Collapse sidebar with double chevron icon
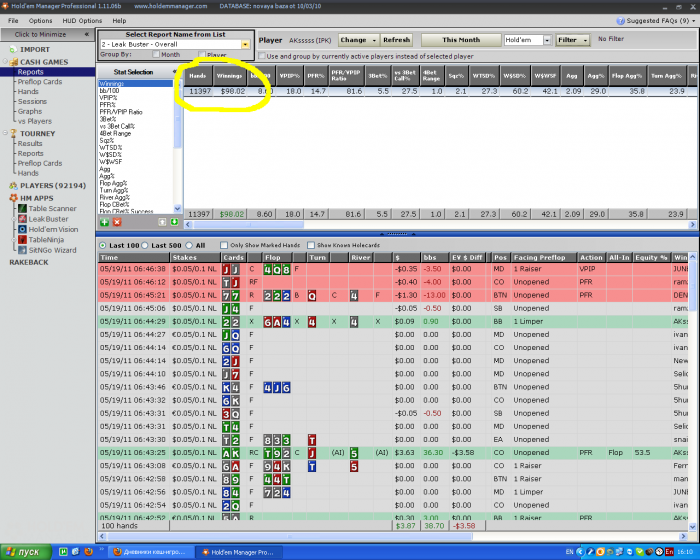 tap(87, 34)
